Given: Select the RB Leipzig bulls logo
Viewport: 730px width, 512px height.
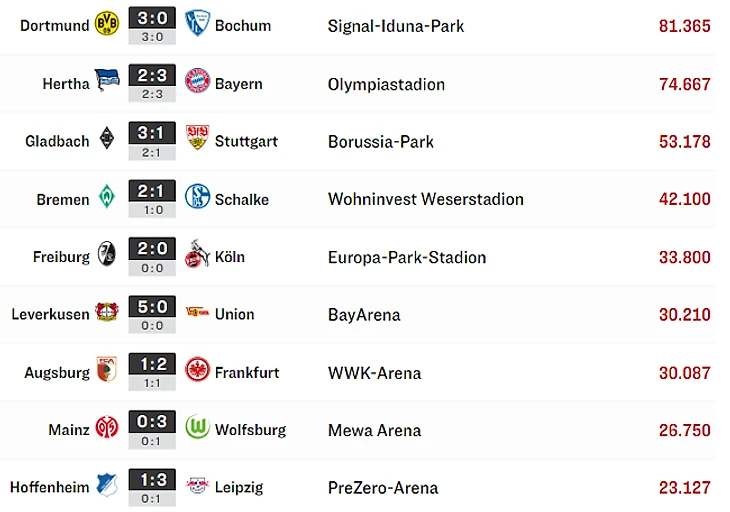Looking at the screenshot, I should tap(197, 486).
